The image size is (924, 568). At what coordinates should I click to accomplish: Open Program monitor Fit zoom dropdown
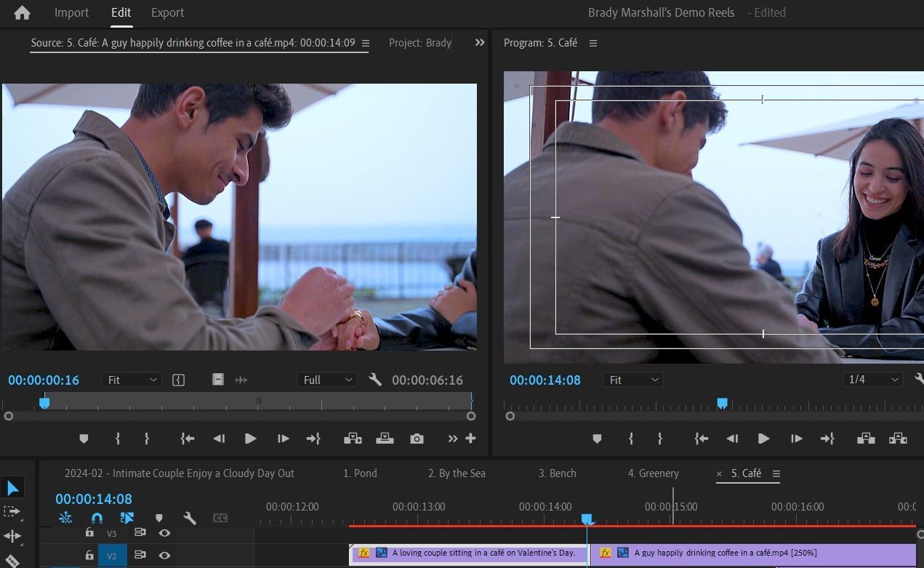coord(633,380)
